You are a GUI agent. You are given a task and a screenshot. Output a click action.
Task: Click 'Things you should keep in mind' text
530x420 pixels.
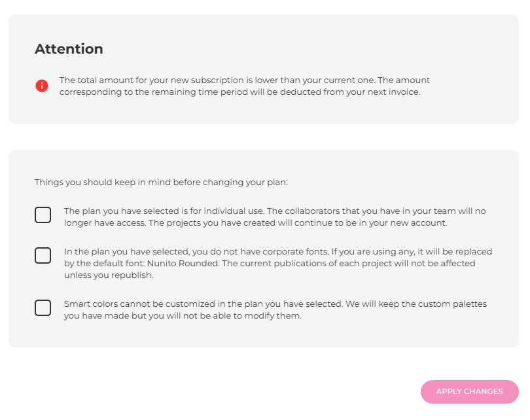pos(161,183)
